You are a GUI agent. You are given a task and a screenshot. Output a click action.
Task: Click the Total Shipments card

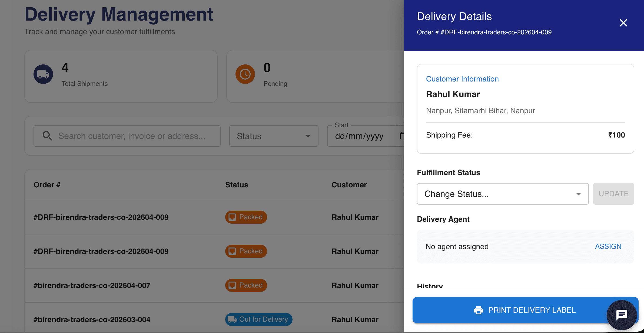121,76
